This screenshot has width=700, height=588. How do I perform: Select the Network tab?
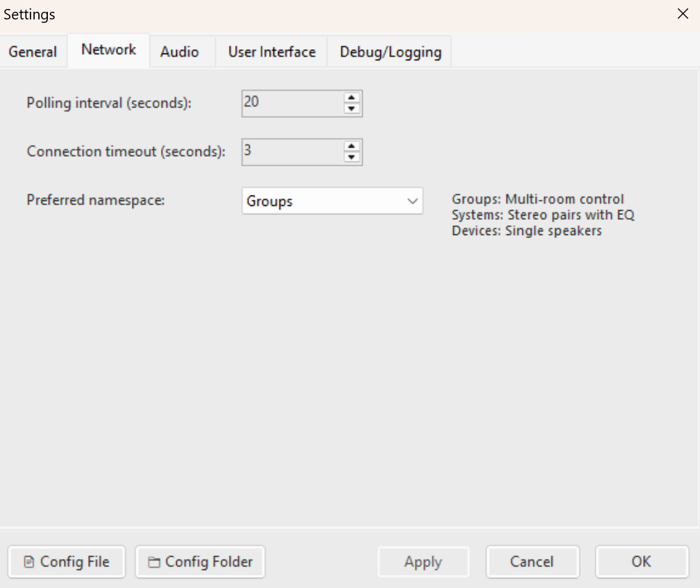108,49
